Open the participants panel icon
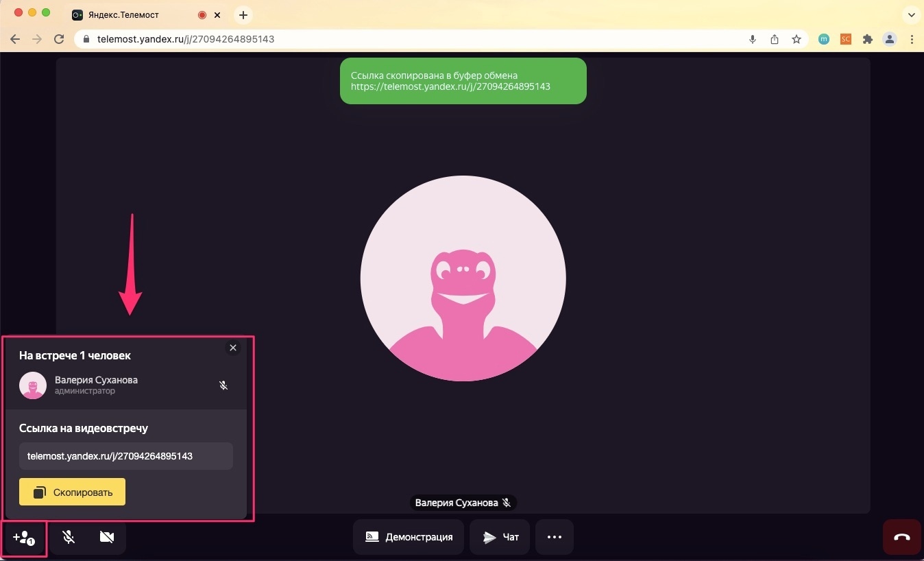Image resolution: width=924 pixels, height=561 pixels. click(24, 538)
